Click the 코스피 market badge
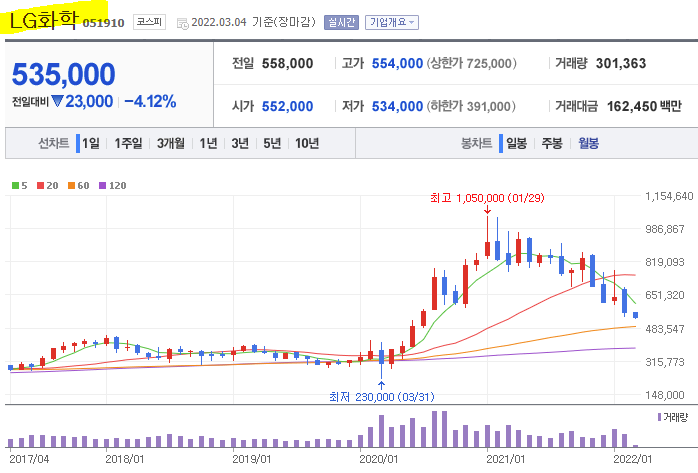Image resolution: width=698 pixels, height=473 pixels. pos(150,22)
